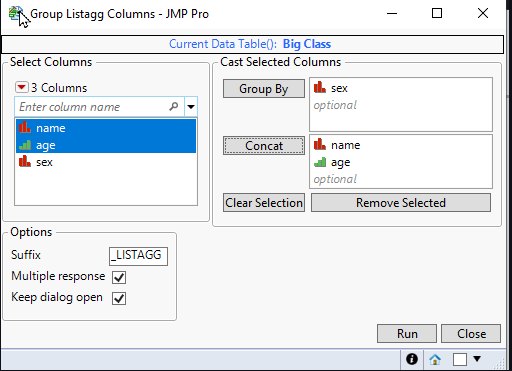Click the Big Class data table name
The height and width of the screenshot is (371, 512).
pyautogui.click(x=307, y=44)
